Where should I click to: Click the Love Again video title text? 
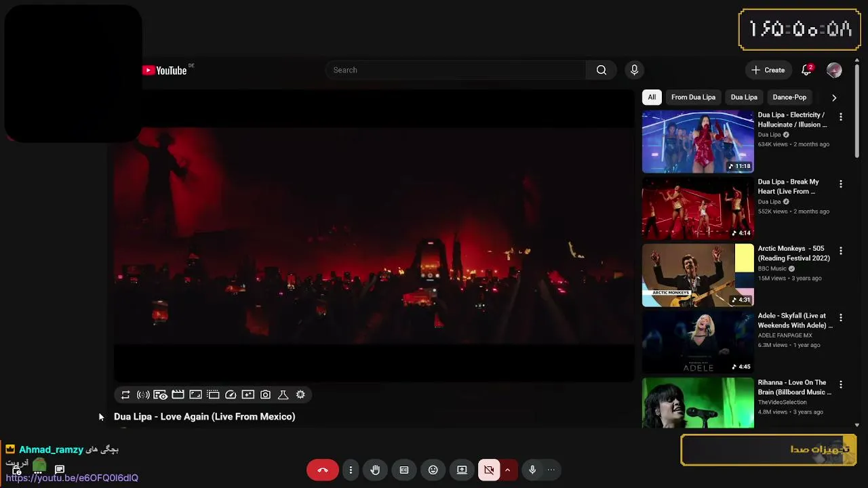coord(205,417)
